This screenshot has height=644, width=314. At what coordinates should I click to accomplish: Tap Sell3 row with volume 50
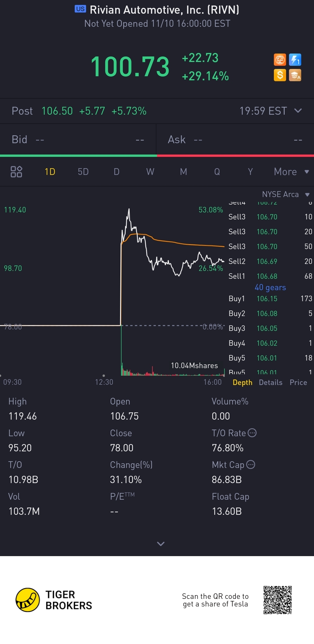pos(270,246)
